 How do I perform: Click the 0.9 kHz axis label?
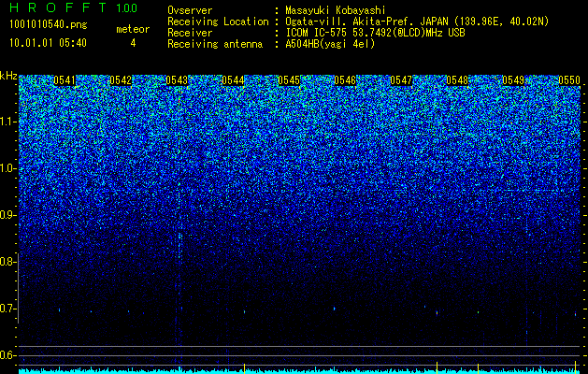pyautogui.click(x=8, y=215)
